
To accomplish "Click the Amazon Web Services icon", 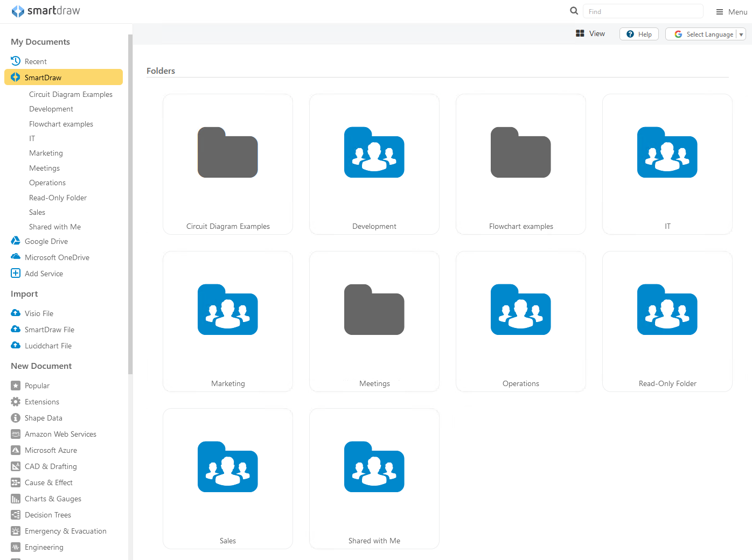I will (16, 433).
